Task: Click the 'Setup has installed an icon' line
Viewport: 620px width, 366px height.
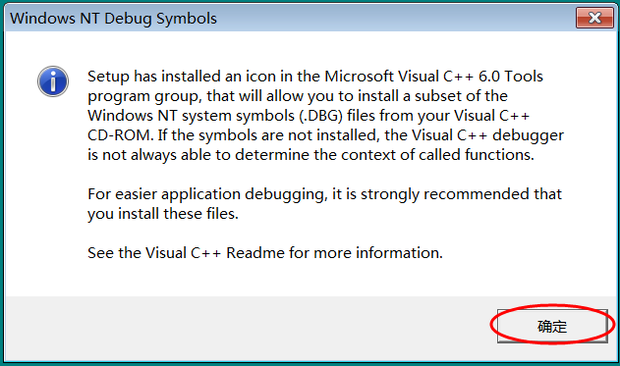Action: [x=315, y=76]
